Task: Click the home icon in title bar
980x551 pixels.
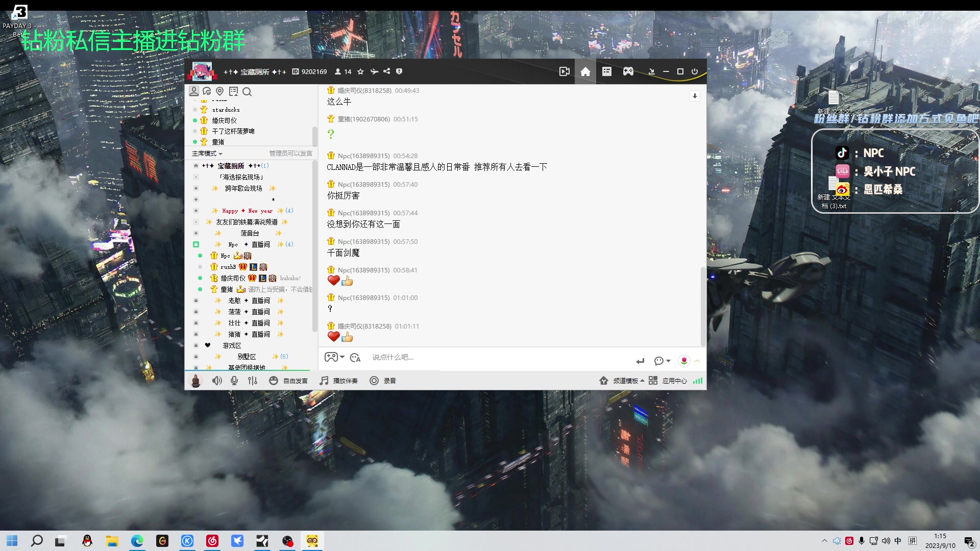Action: point(585,71)
